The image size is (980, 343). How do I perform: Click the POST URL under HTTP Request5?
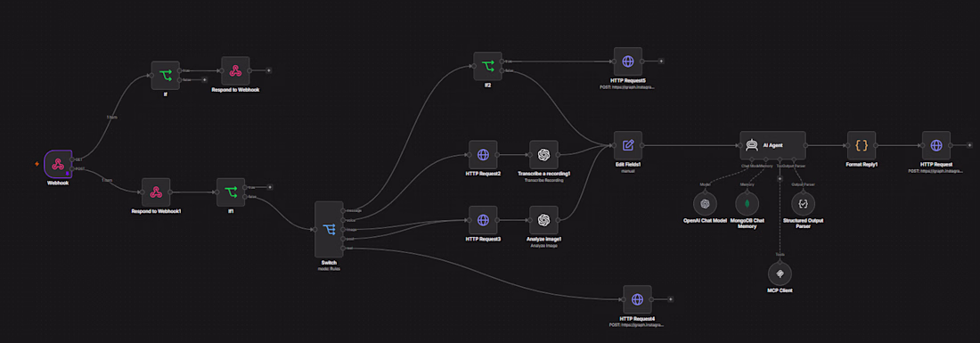[627, 86]
